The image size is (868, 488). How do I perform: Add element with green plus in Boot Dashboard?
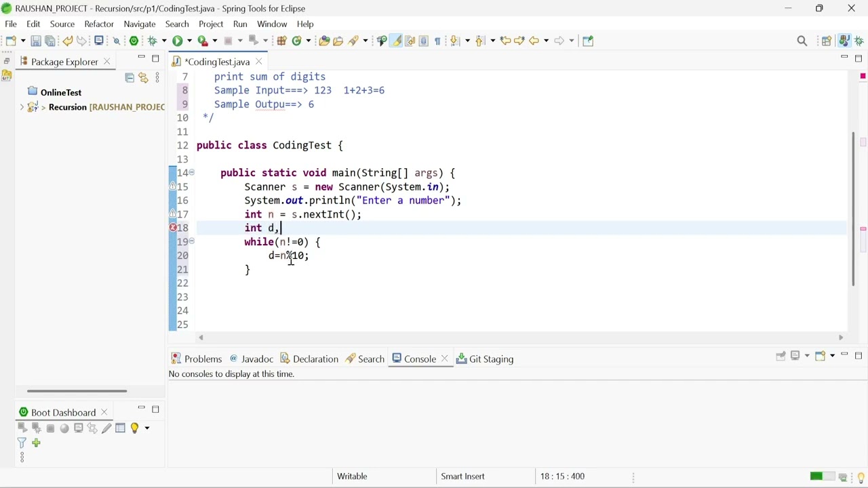(x=36, y=443)
